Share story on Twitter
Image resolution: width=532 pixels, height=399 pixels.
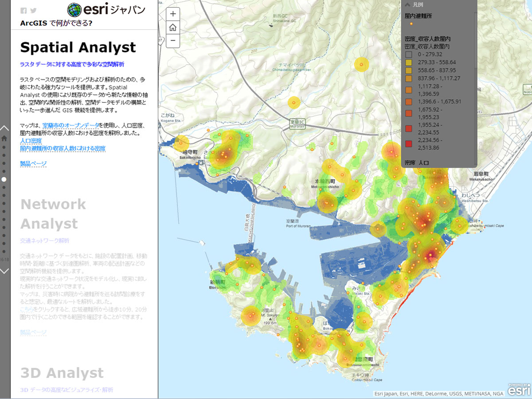33,11
